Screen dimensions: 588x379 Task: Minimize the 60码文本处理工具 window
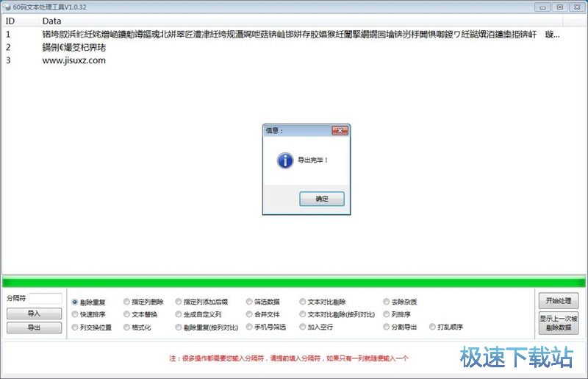[542, 7]
